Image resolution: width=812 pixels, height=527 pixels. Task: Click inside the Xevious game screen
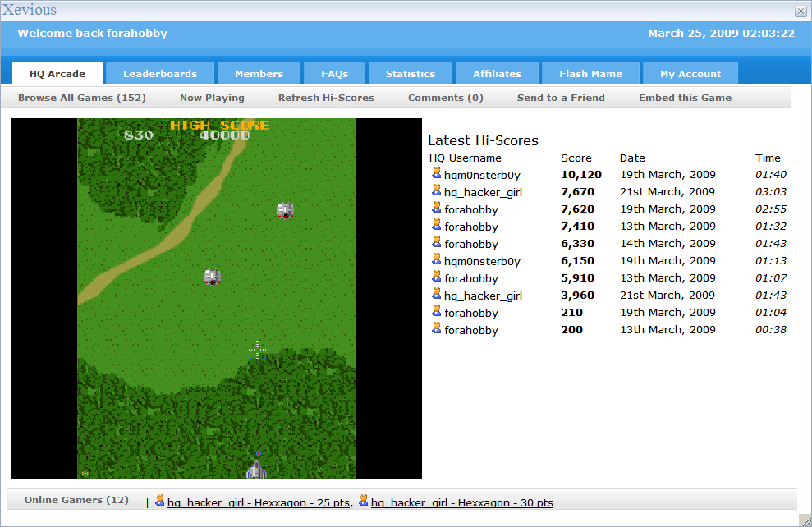[217, 299]
